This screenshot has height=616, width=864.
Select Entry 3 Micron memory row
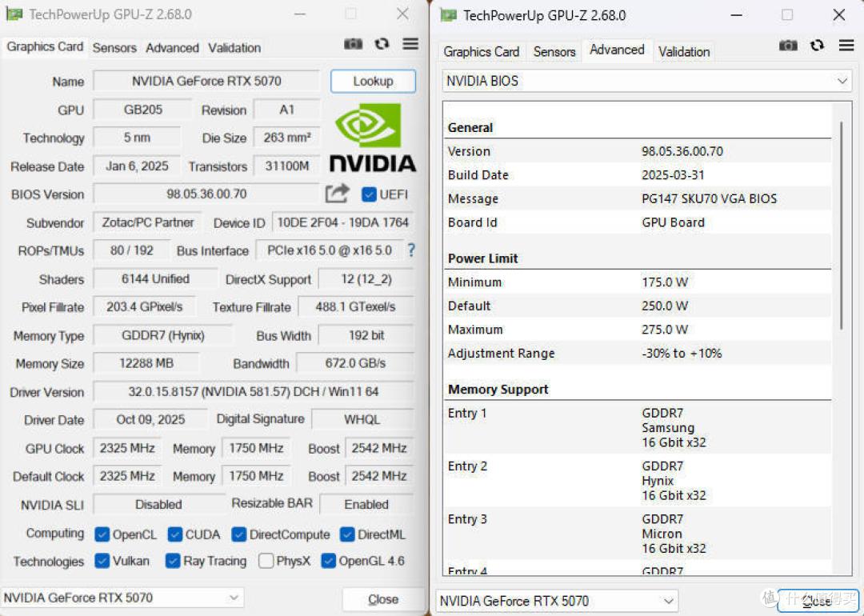638,534
